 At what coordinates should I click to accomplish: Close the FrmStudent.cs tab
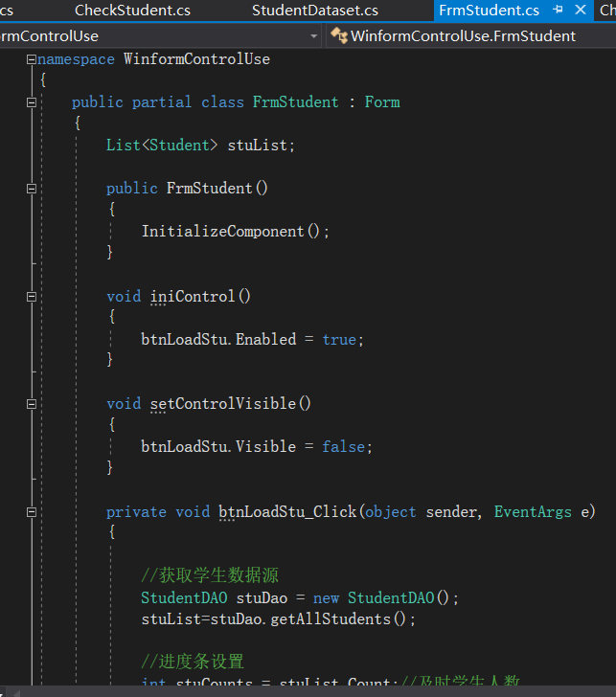580,10
